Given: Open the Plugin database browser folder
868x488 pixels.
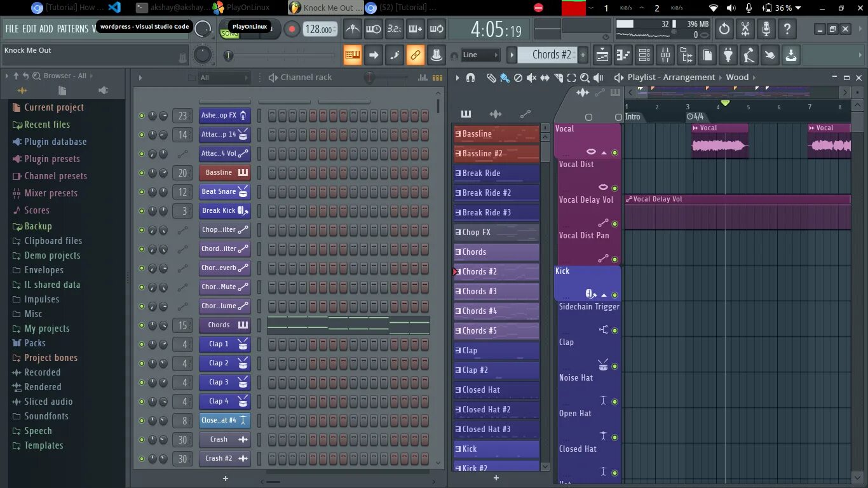Looking at the screenshot, I should tap(49, 142).
